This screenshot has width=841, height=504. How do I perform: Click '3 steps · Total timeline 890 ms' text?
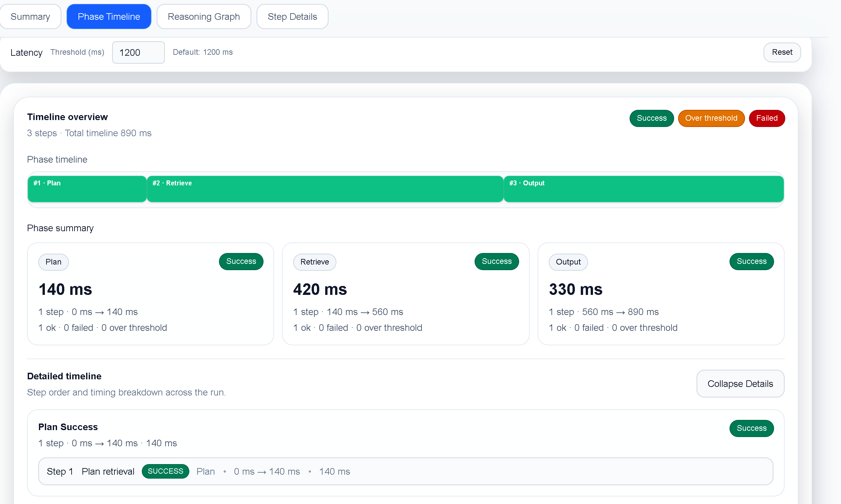click(89, 133)
